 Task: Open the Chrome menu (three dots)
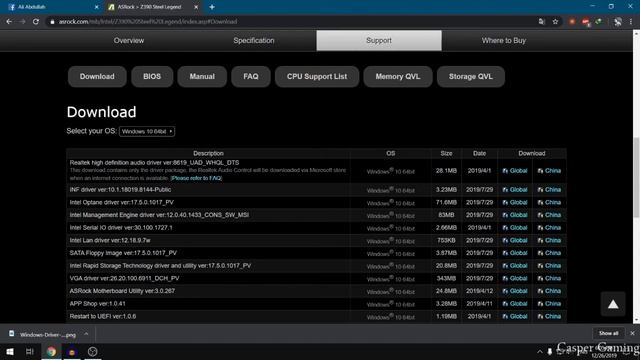coord(631,22)
